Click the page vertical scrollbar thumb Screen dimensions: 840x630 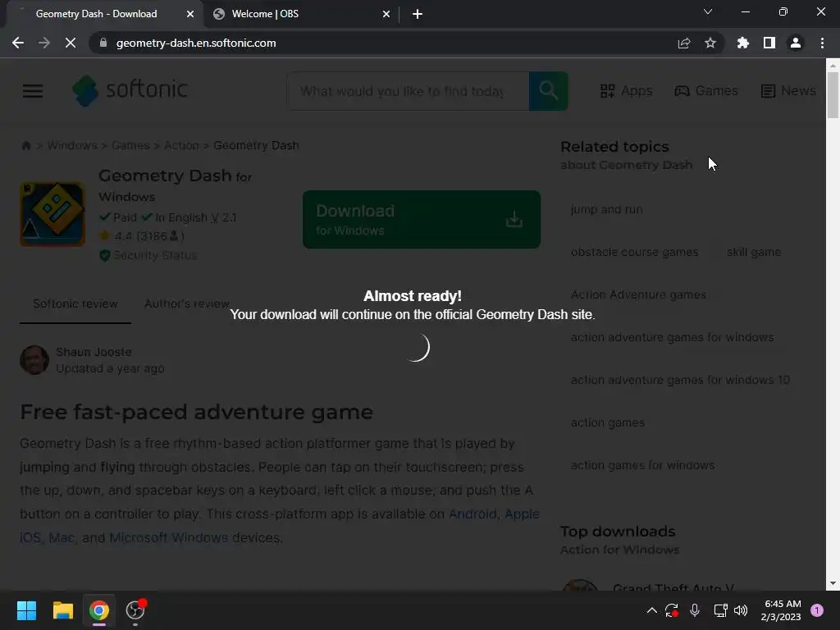coord(833,95)
